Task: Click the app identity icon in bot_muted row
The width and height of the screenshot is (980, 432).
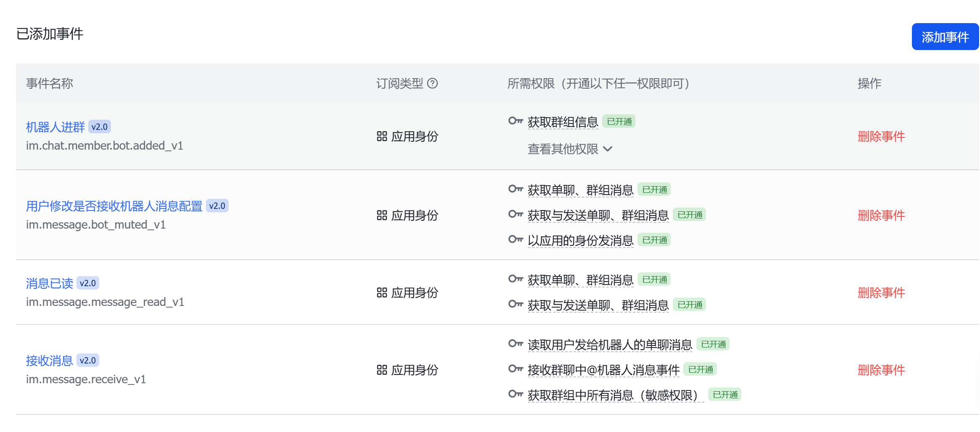Action: (x=382, y=215)
